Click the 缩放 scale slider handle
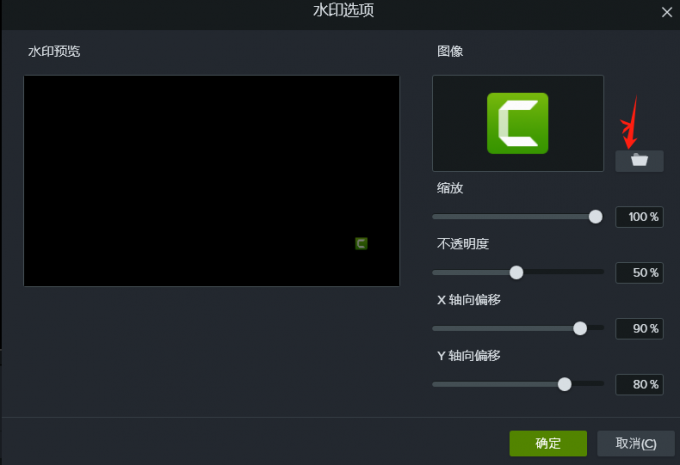 [x=595, y=216]
